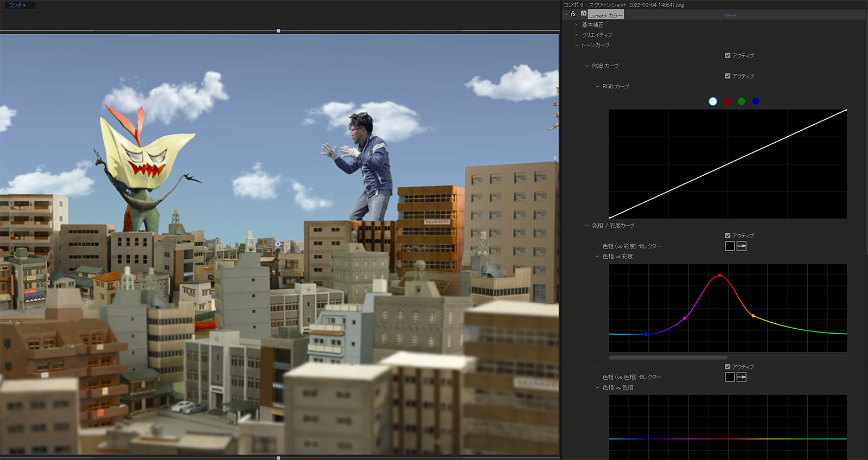868x460 pixels.
Task: Collapse the トーンカーブ section
Action: pyautogui.click(x=576, y=46)
